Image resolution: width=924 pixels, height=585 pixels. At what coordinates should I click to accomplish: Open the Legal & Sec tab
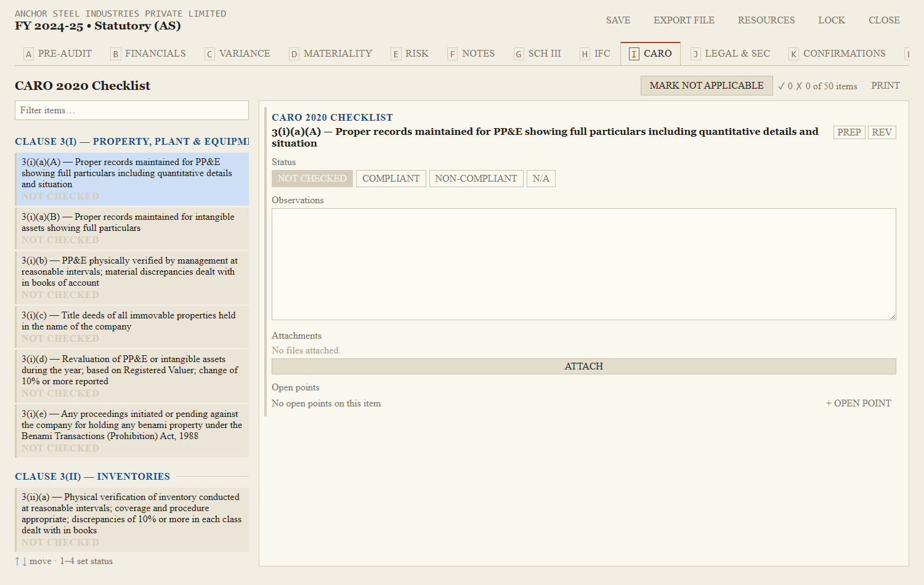pyautogui.click(x=731, y=54)
